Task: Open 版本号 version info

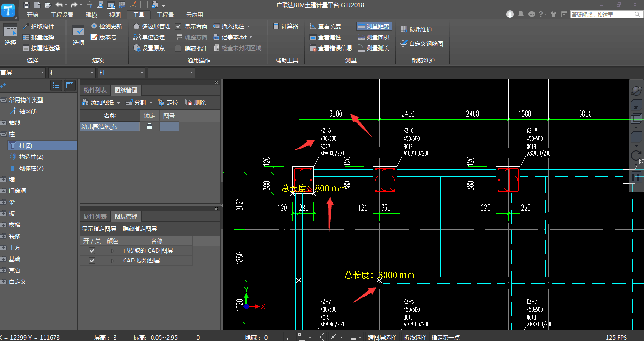Action: [104, 37]
